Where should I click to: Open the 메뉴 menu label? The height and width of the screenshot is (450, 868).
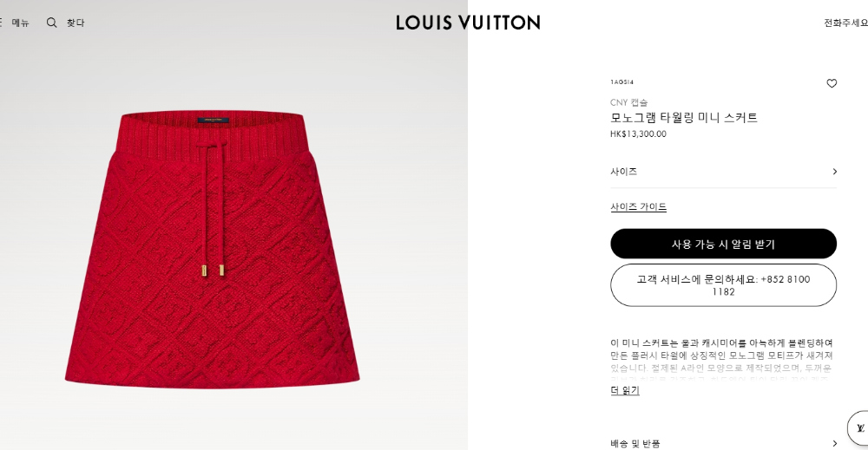click(x=21, y=23)
